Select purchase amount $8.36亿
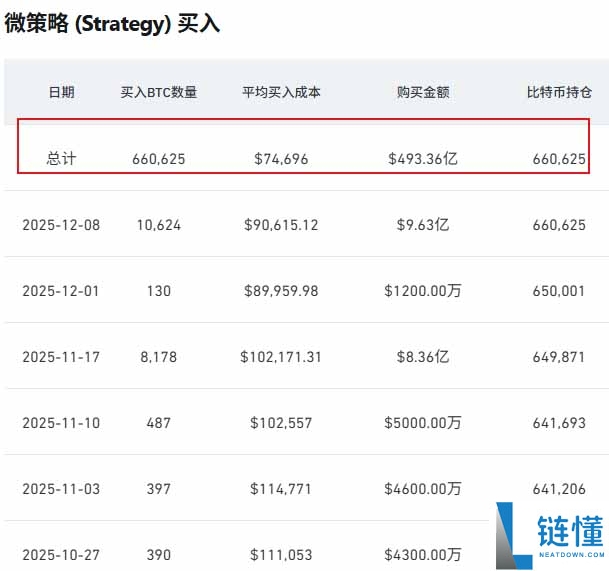609x571 pixels. 423,357
